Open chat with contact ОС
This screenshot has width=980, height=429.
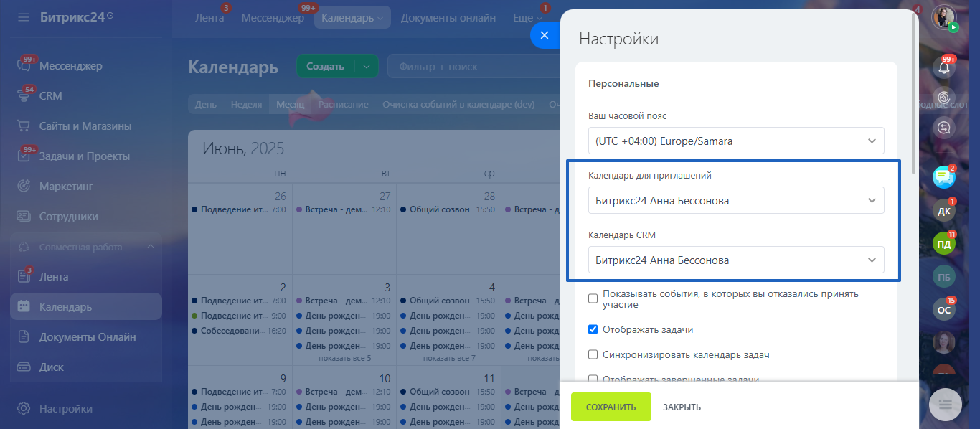944,310
